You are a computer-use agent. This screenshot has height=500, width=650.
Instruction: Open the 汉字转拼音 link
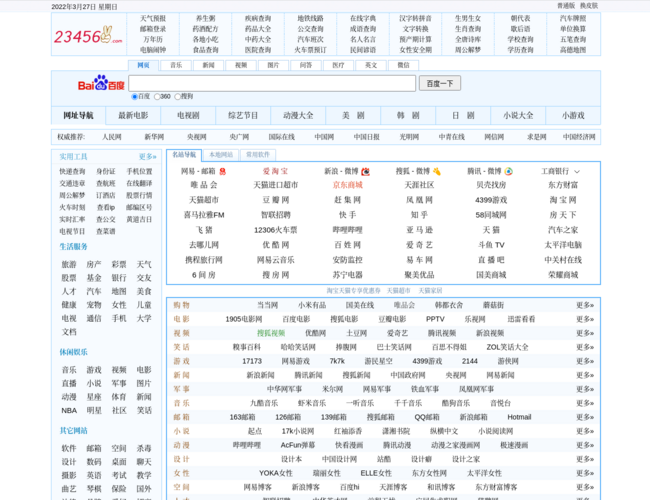415,19
